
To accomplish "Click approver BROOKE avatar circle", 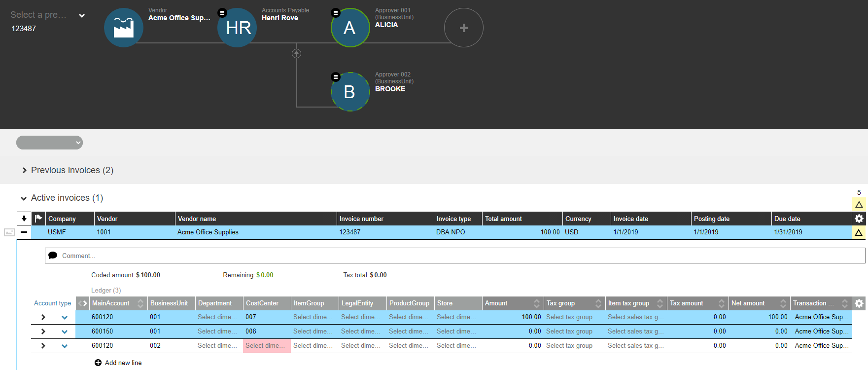I will click(350, 92).
